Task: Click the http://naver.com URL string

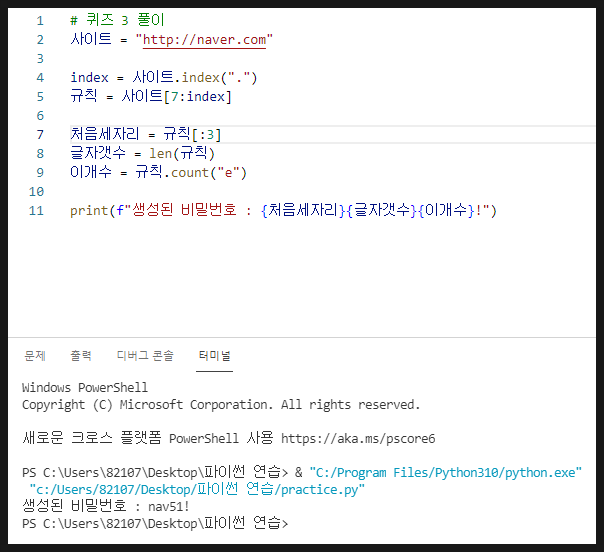Action: [204, 40]
